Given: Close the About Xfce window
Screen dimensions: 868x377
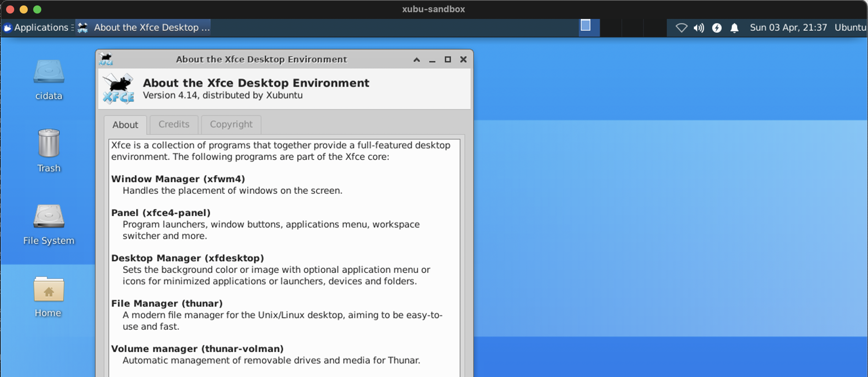Looking at the screenshot, I should [463, 60].
